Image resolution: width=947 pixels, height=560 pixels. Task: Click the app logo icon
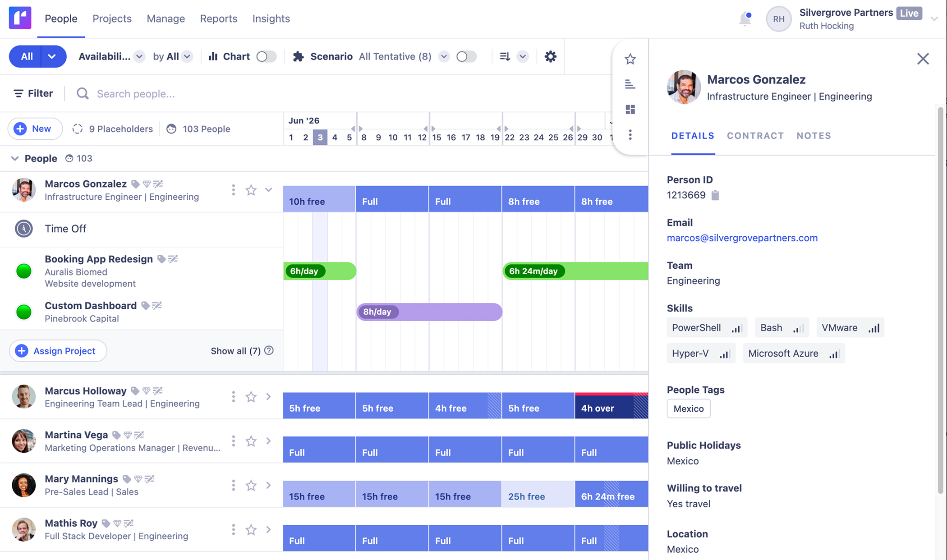(20, 18)
